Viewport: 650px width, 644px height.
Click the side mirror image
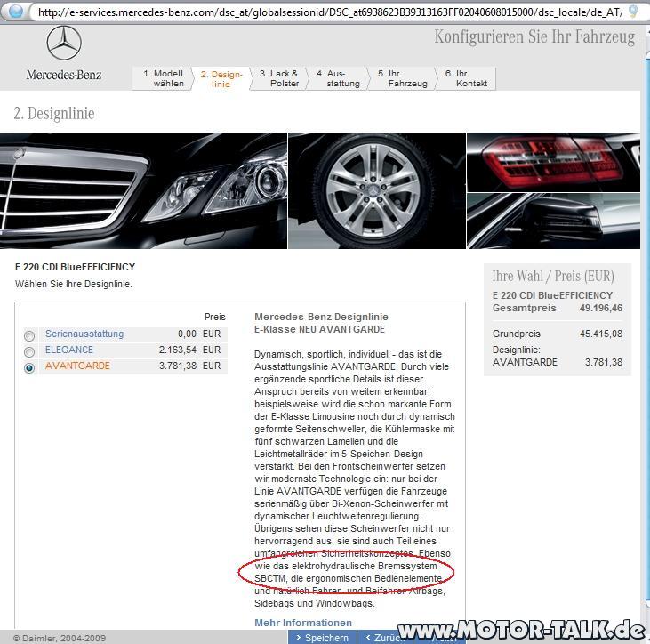553,221
